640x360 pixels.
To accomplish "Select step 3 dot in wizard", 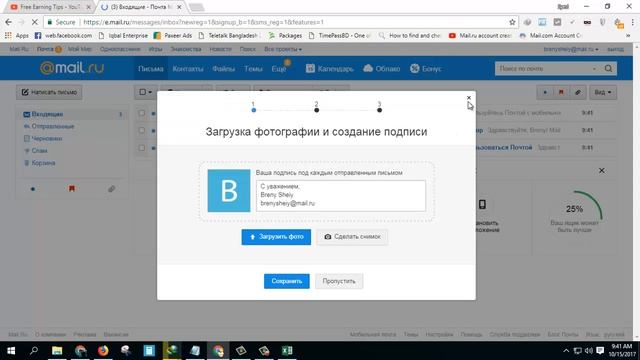I will [379, 110].
